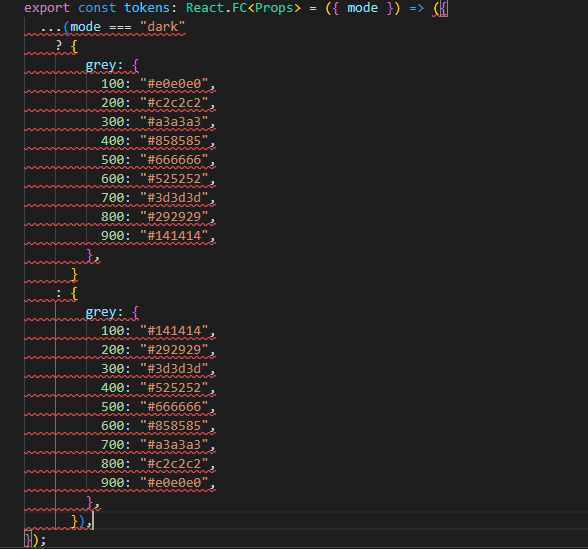Click the ? ternary operator

(x=58, y=46)
